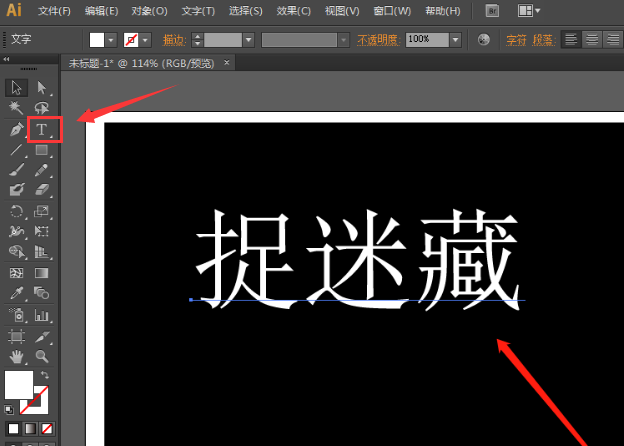Select the Slice tool
This screenshot has width=624, height=446.
coord(42,337)
